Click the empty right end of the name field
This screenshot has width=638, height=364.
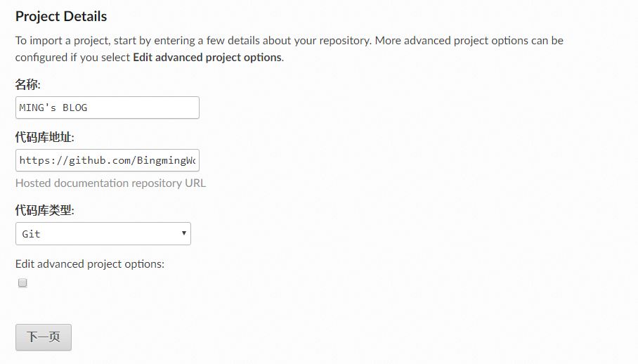pos(176,108)
